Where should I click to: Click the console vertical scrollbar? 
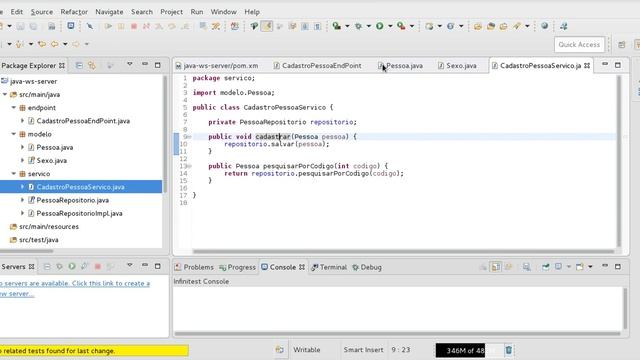click(625, 308)
